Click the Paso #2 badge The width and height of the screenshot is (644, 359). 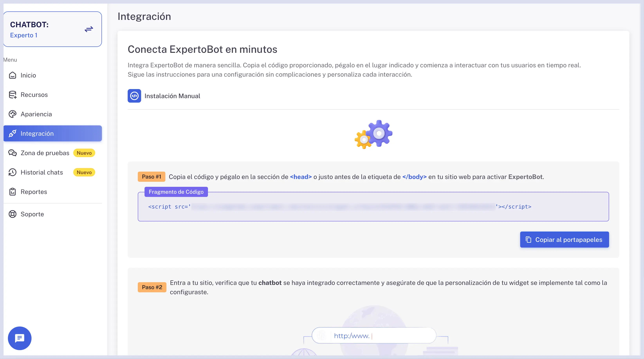tap(152, 287)
